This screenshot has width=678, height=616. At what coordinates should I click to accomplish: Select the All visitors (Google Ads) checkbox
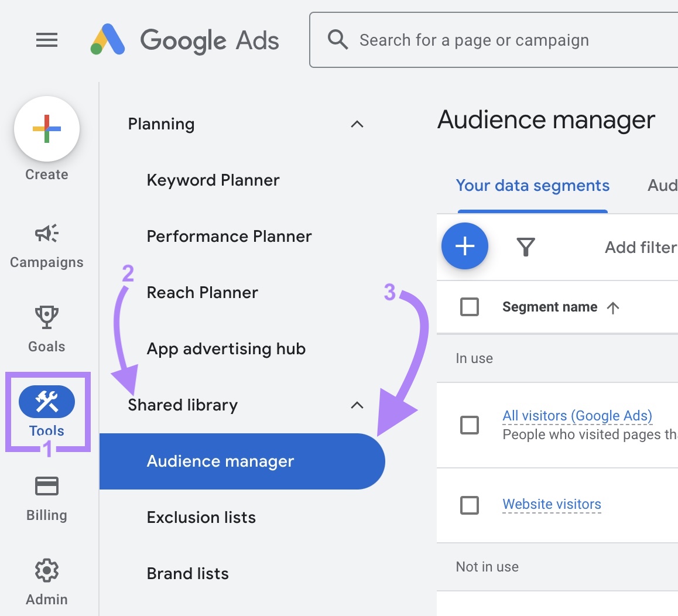(468, 425)
